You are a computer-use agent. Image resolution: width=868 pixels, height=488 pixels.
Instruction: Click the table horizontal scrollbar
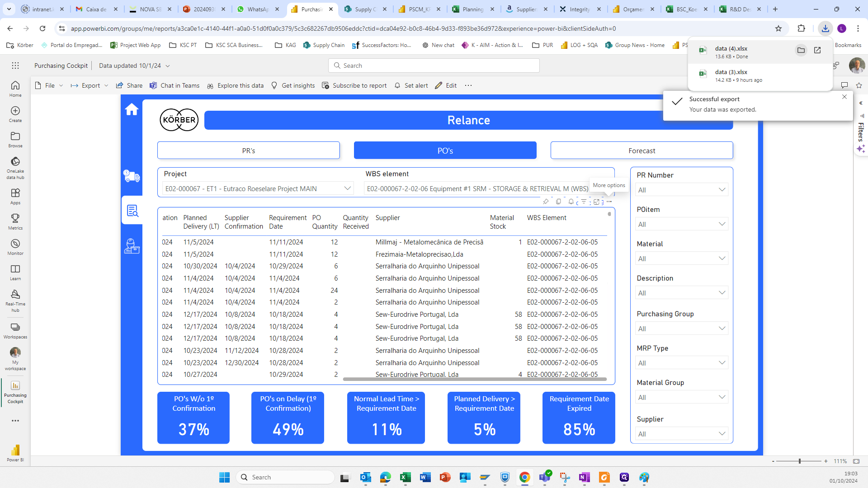click(475, 379)
